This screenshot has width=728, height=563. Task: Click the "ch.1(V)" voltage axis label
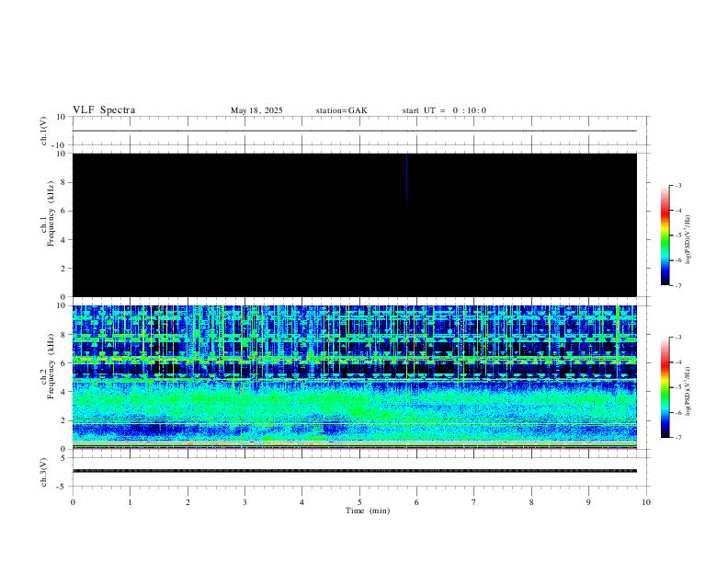pos(43,131)
